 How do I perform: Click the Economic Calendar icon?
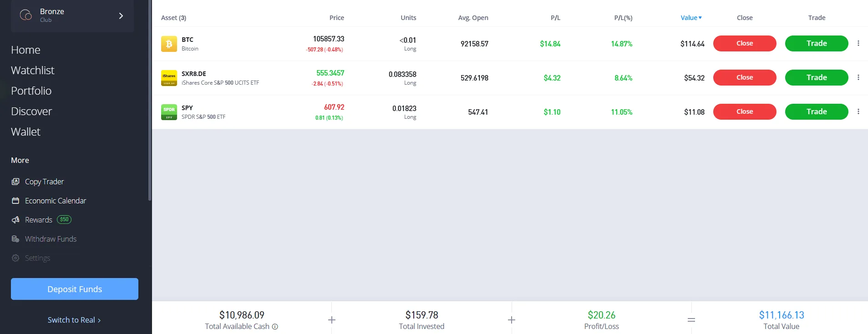(15, 201)
